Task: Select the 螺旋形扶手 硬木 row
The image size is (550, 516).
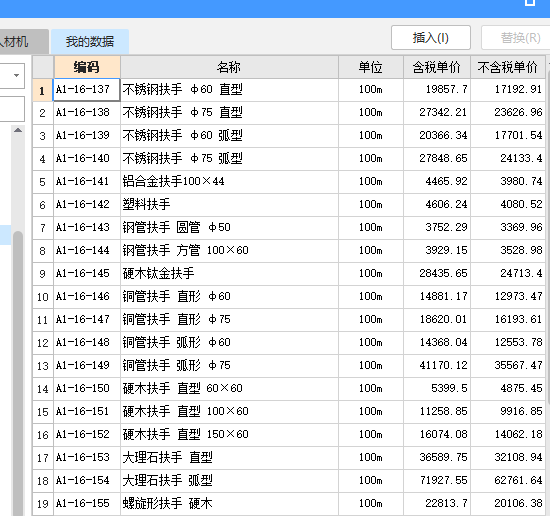Action: pos(289,503)
